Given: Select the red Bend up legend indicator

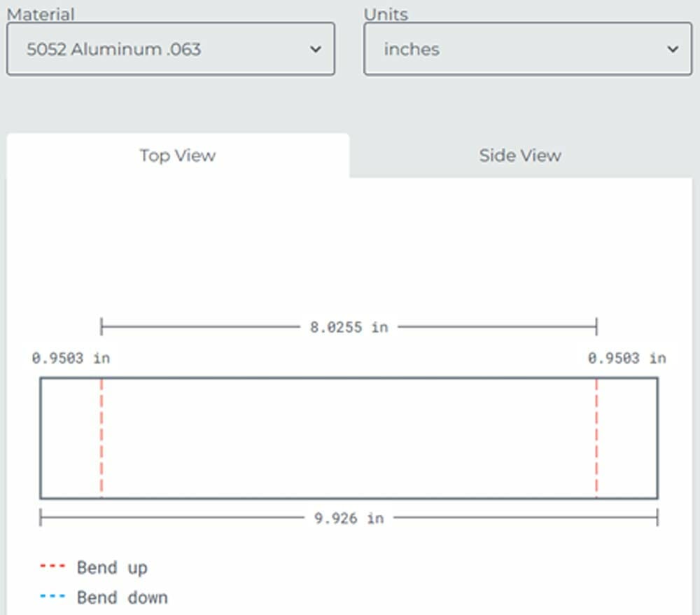Looking at the screenshot, I should pos(55,567).
